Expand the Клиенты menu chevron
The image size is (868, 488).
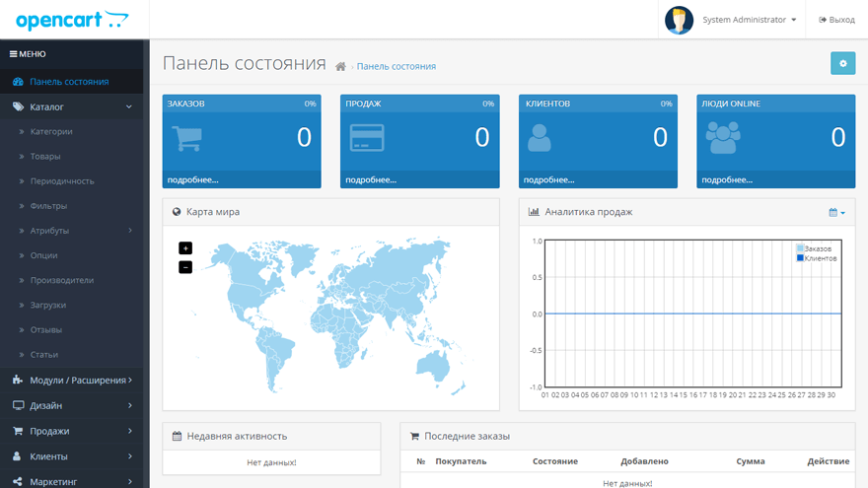(130, 456)
